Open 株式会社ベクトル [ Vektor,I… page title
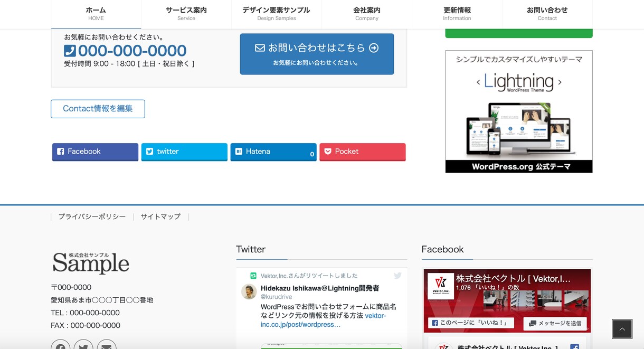The height and width of the screenshot is (349, 644). click(513, 278)
